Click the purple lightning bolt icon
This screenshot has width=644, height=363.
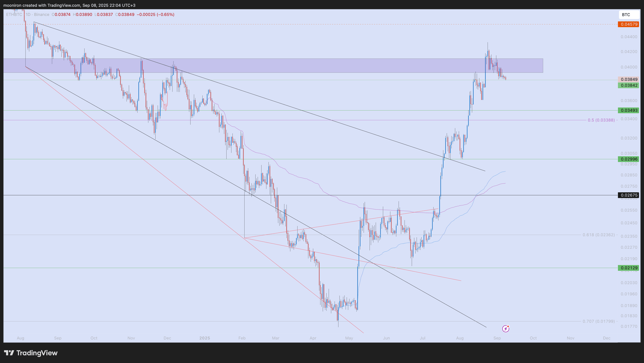point(505,328)
